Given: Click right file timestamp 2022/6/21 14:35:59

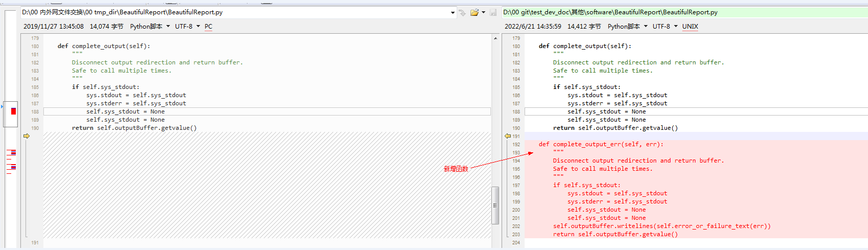Looking at the screenshot, I should point(533,27).
